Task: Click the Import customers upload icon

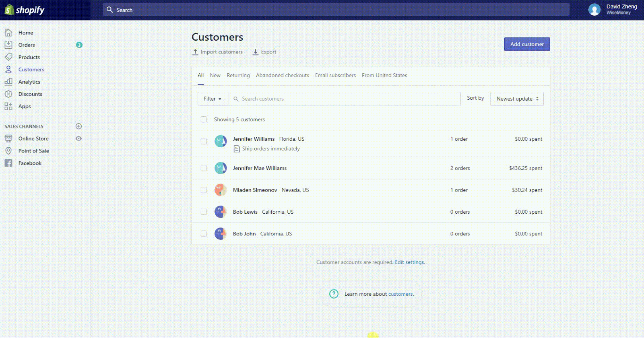Action: [195, 52]
